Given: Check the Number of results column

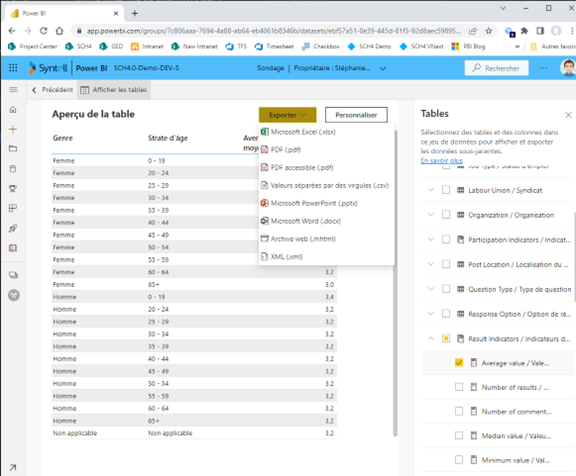Looking at the screenshot, I should click(x=459, y=387).
